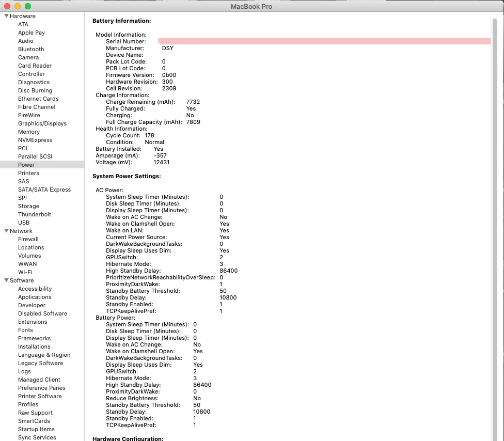Open Thunderbolt hardware entry
This screenshot has height=441, width=504.
tap(35, 214)
